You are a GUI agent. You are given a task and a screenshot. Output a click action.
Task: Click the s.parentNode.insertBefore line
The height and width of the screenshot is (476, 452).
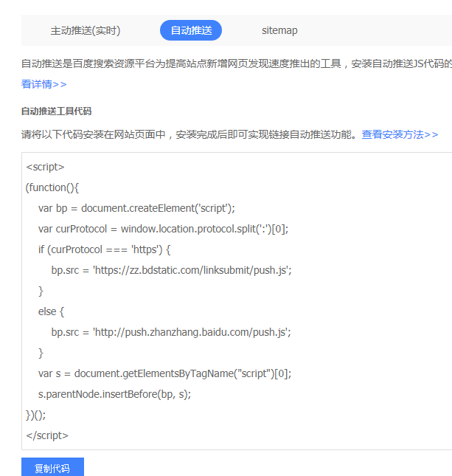(115, 394)
